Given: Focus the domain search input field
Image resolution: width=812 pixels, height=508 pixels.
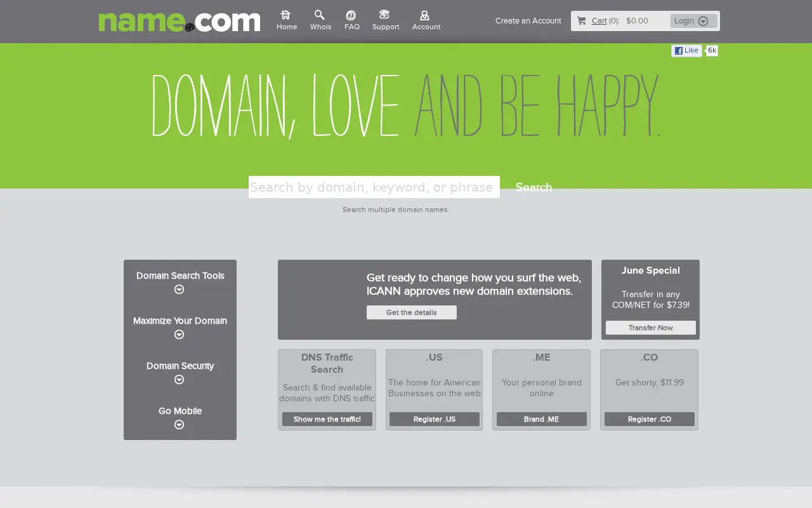Looking at the screenshot, I should point(374,187).
